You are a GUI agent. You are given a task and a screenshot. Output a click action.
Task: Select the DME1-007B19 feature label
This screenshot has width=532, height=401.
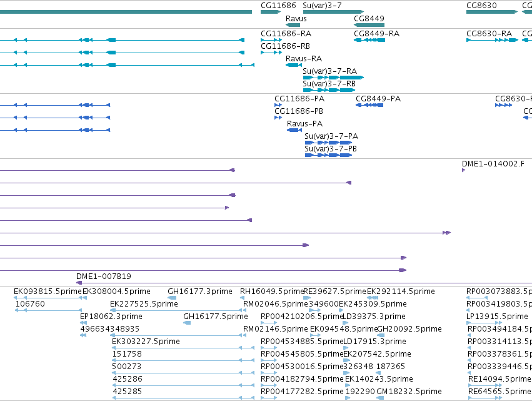pyautogui.click(x=104, y=277)
